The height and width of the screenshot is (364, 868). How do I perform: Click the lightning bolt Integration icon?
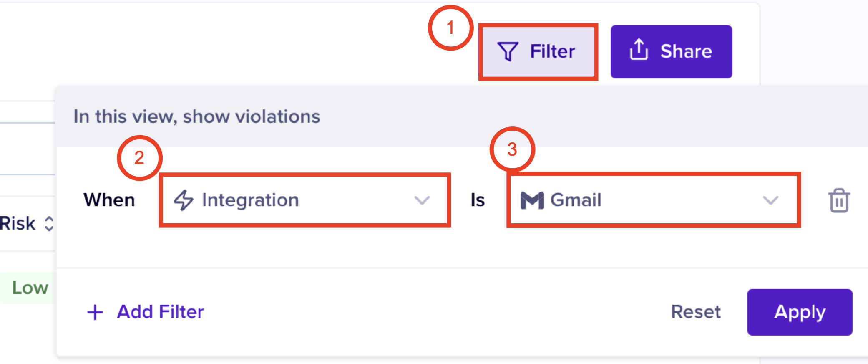[184, 200]
